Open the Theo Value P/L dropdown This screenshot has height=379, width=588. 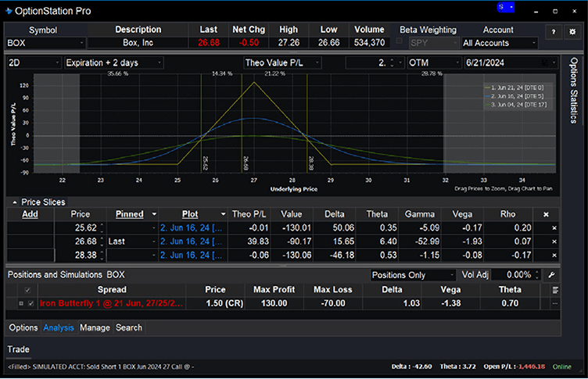[x=317, y=63]
